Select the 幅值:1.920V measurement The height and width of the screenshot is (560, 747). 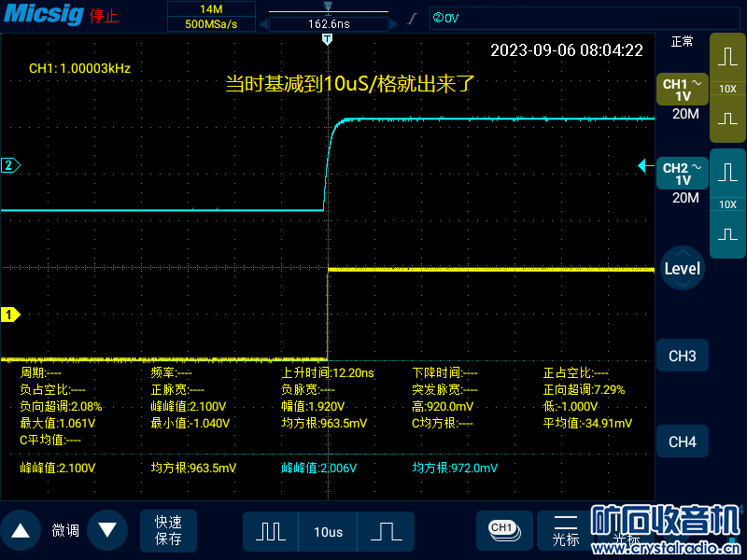313,407
